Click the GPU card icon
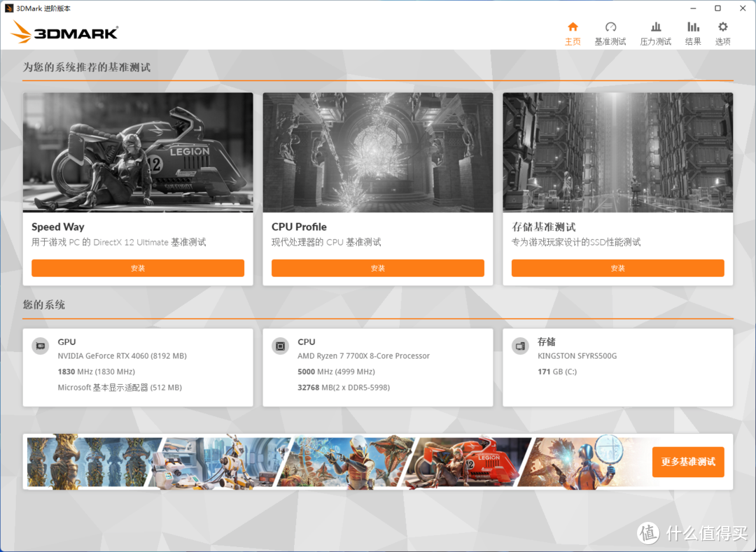The height and width of the screenshot is (552, 756). tap(41, 346)
